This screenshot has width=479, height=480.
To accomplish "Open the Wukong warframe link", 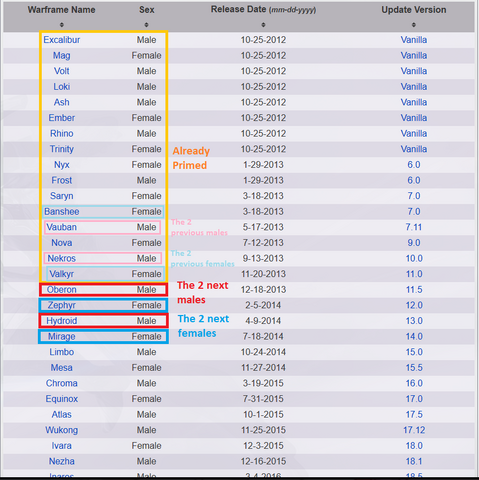I will click(62, 430).
